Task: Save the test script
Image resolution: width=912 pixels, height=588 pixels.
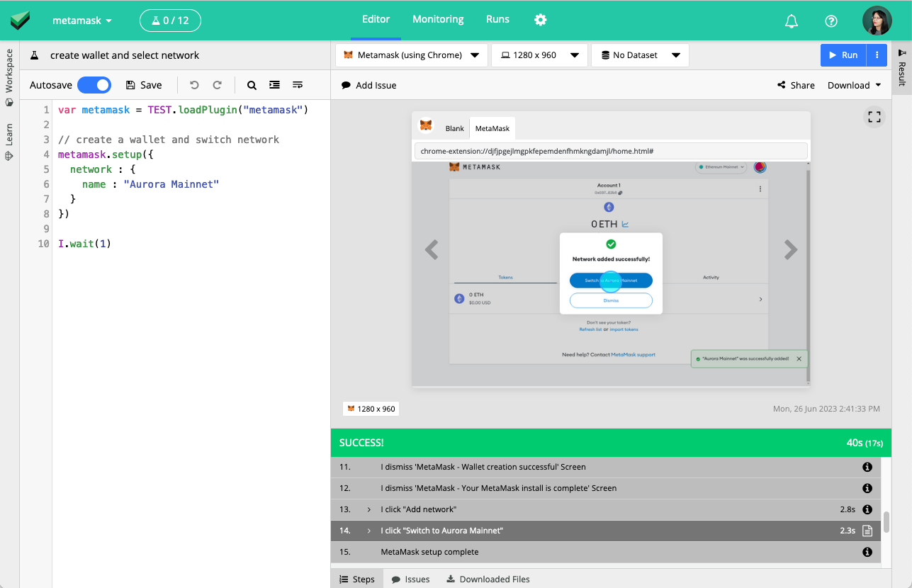Action: (144, 85)
